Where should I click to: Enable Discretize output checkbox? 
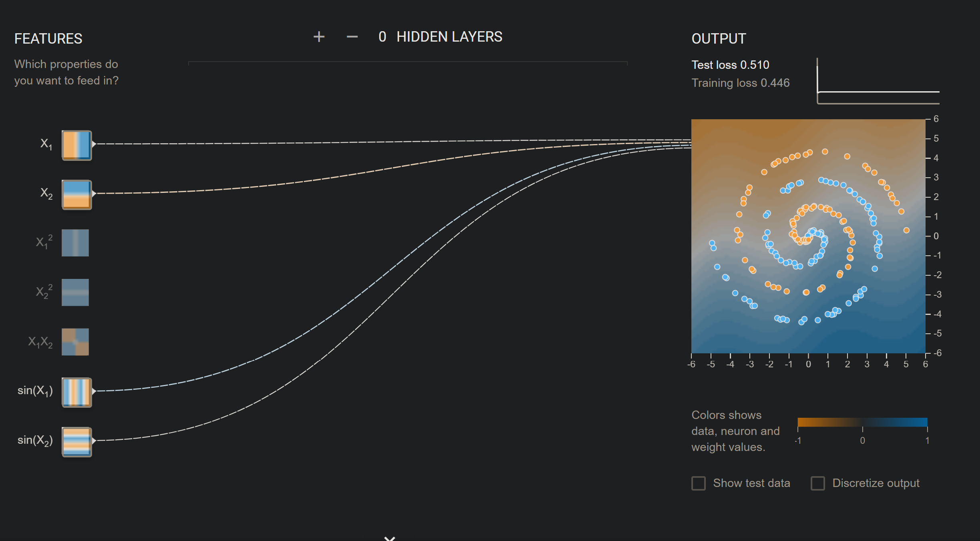point(818,483)
